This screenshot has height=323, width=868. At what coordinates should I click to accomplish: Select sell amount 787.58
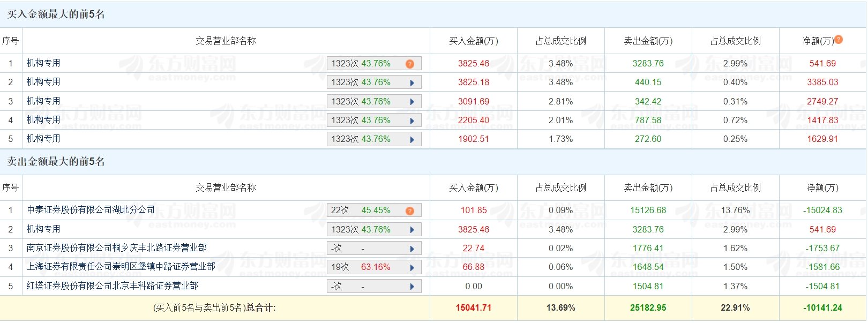(648, 120)
